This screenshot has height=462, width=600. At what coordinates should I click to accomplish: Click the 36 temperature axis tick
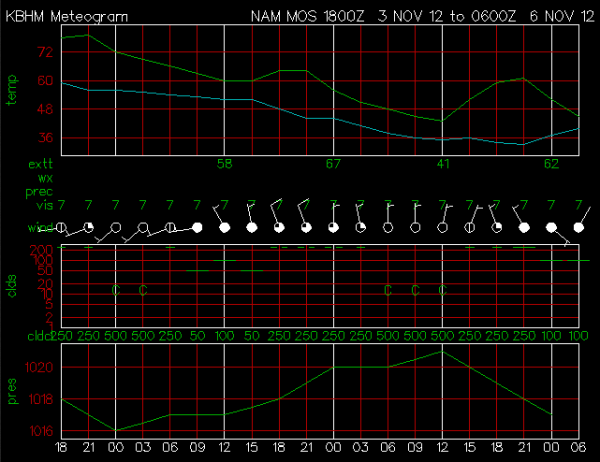pos(45,138)
